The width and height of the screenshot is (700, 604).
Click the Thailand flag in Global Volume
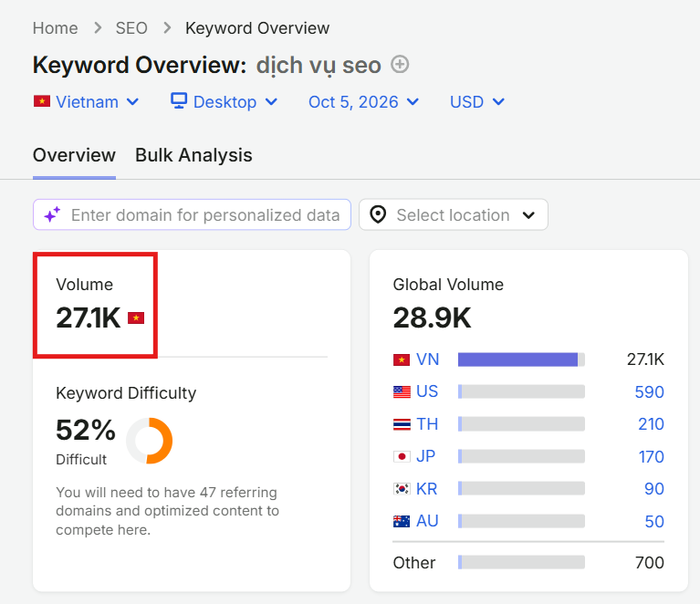pos(402,424)
